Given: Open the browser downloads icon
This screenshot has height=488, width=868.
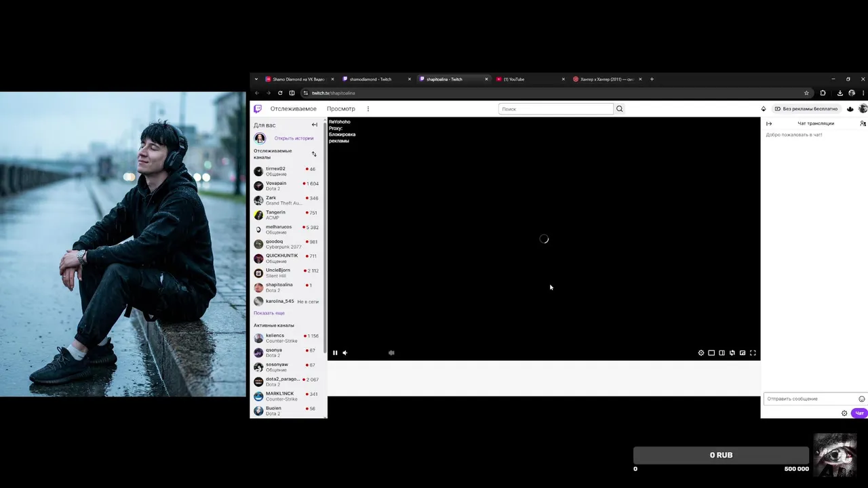Looking at the screenshot, I should pyautogui.click(x=840, y=93).
